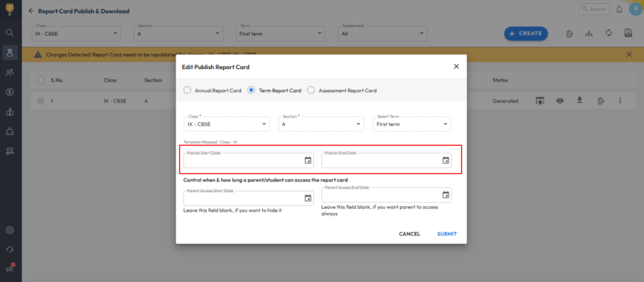The width and height of the screenshot is (644, 282).
Task: Click the eye preview icon in row 1
Action: click(560, 100)
